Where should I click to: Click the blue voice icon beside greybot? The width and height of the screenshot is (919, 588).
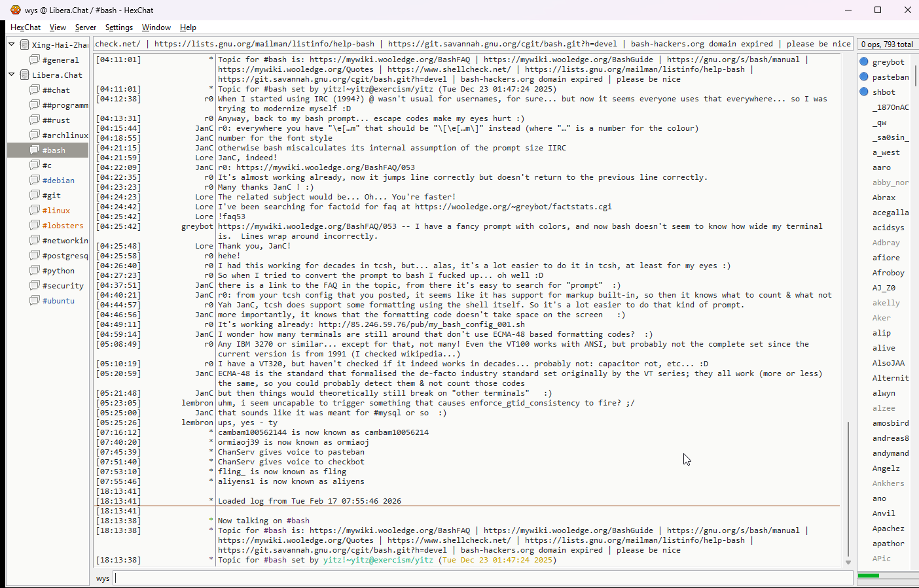(x=863, y=61)
